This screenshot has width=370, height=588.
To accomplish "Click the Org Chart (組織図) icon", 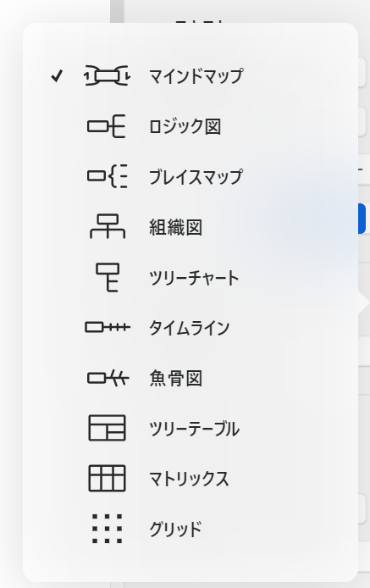I will click(108, 226).
